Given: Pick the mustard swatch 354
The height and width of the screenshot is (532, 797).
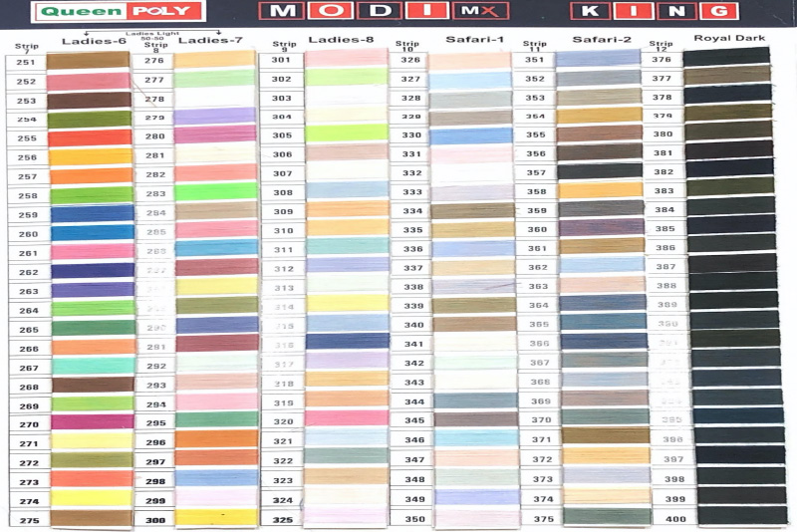Looking at the screenshot, I should click(600, 116).
